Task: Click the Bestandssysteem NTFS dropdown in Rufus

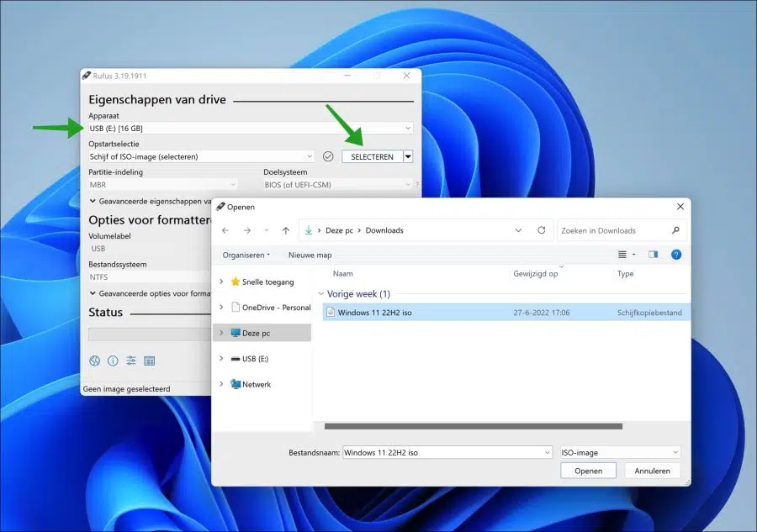Action: 149,277
